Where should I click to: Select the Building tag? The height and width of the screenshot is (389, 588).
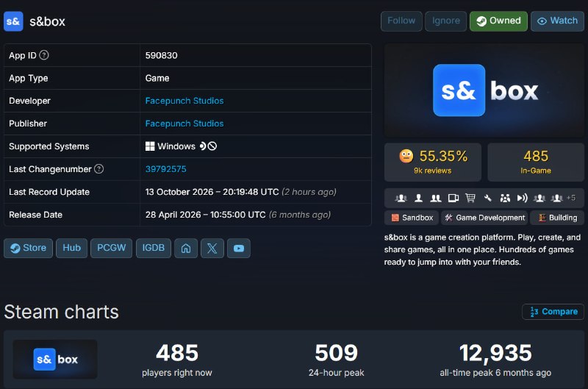(x=557, y=218)
